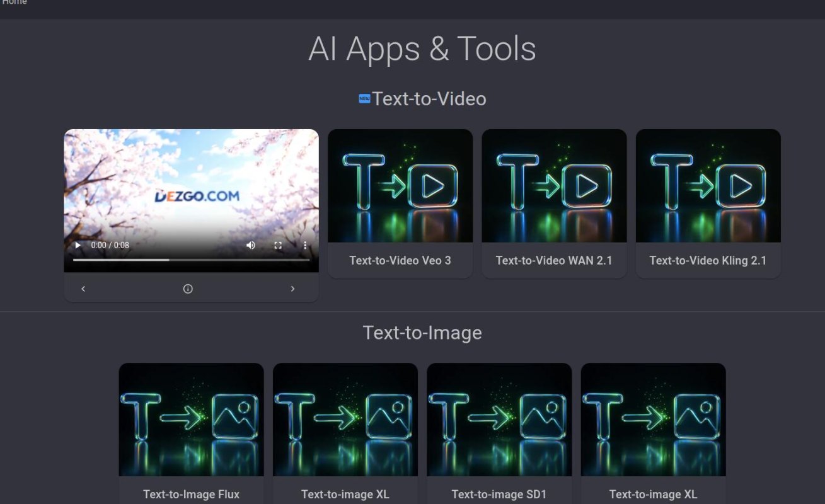
Task: Click the "Text-to-Video Veo 3" caption link
Action: click(400, 260)
